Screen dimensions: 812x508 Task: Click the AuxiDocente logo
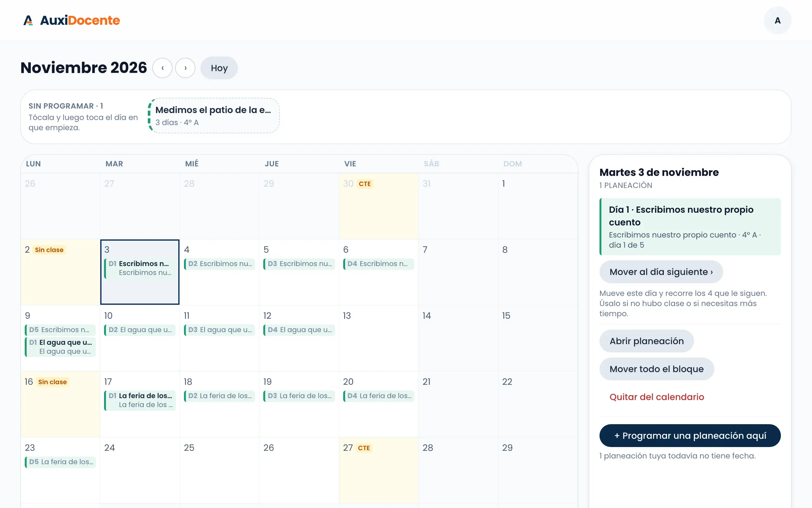pyautogui.click(x=71, y=20)
